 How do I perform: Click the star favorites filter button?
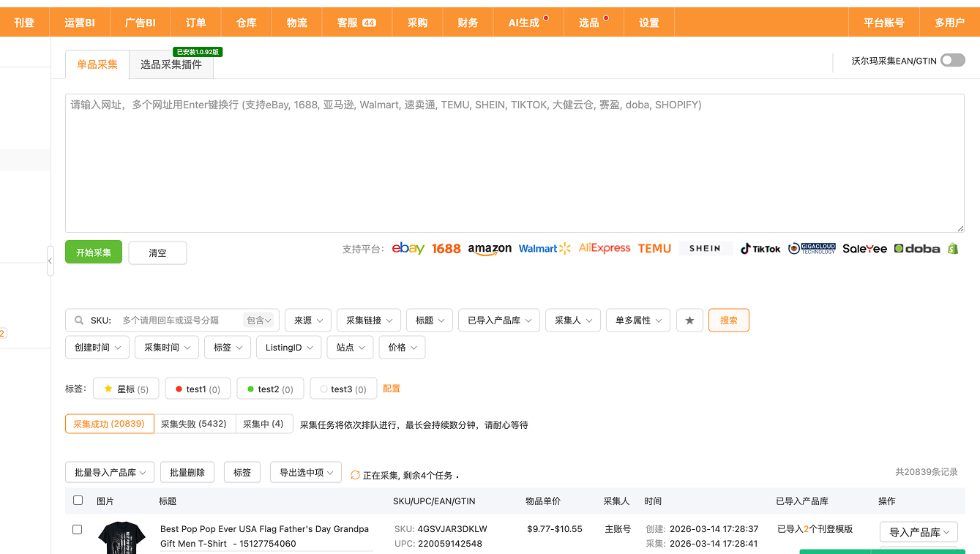(689, 321)
